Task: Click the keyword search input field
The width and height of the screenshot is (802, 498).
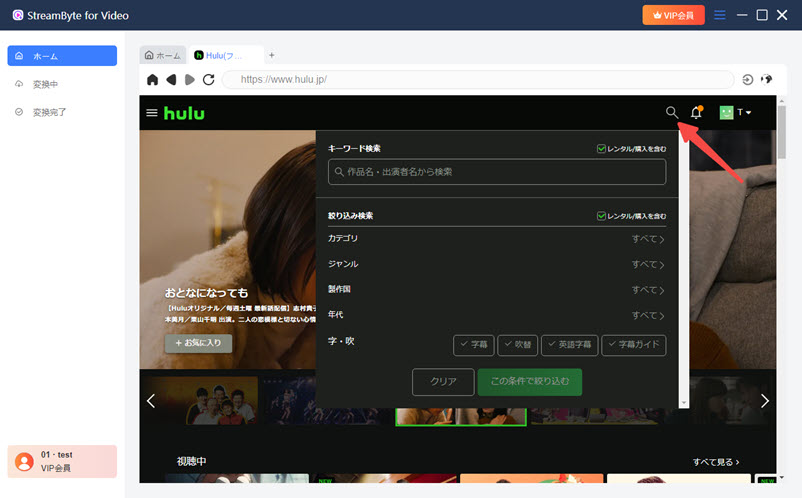Action: pos(497,172)
